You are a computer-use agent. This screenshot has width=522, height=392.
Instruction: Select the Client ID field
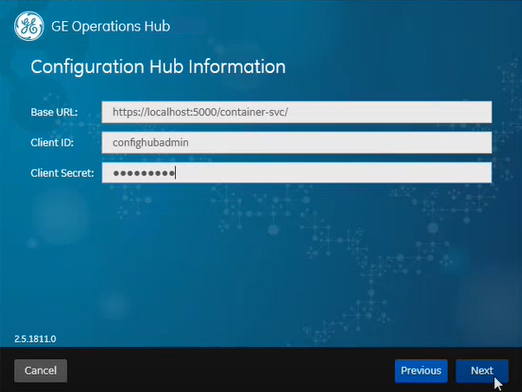[x=297, y=143]
